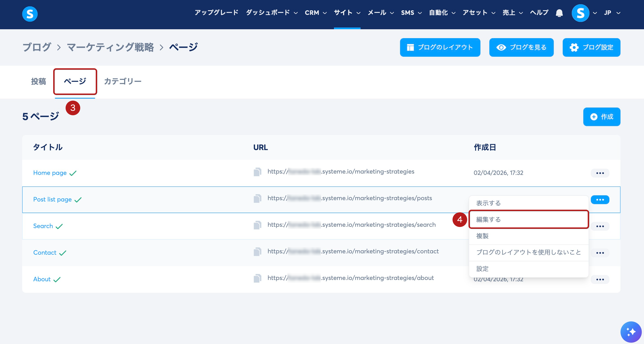Open the three-dot menu for Home page
The image size is (644, 344).
point(600,173)
